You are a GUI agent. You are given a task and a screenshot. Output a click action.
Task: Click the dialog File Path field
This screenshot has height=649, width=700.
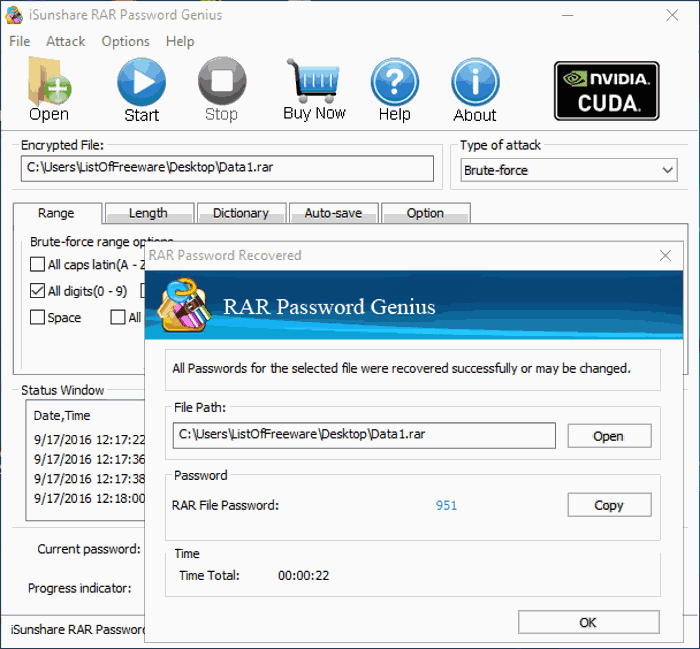[364, 435]
